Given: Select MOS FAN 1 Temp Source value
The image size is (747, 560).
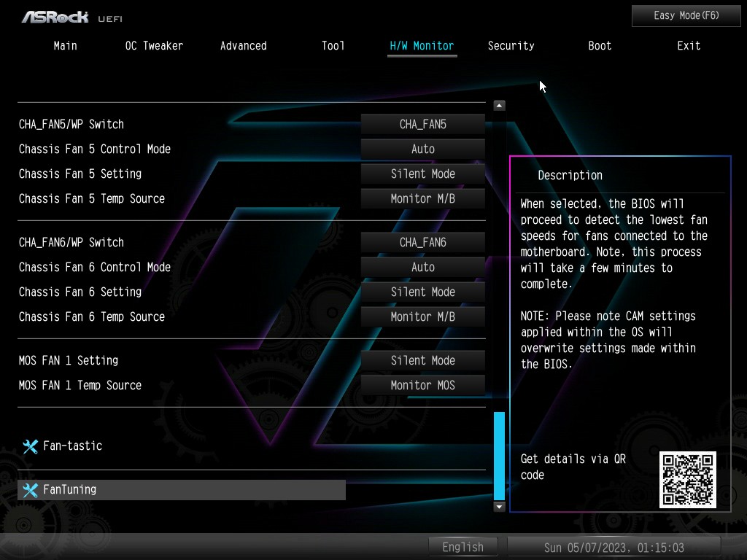Looking at the screenshot, I should point(422,385).
